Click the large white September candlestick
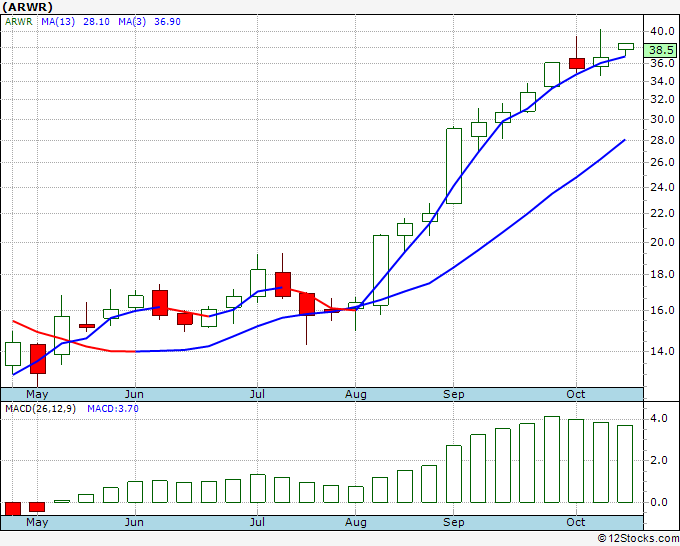The width and height of the screenshot is (680, 546). (x=454, y=166)
